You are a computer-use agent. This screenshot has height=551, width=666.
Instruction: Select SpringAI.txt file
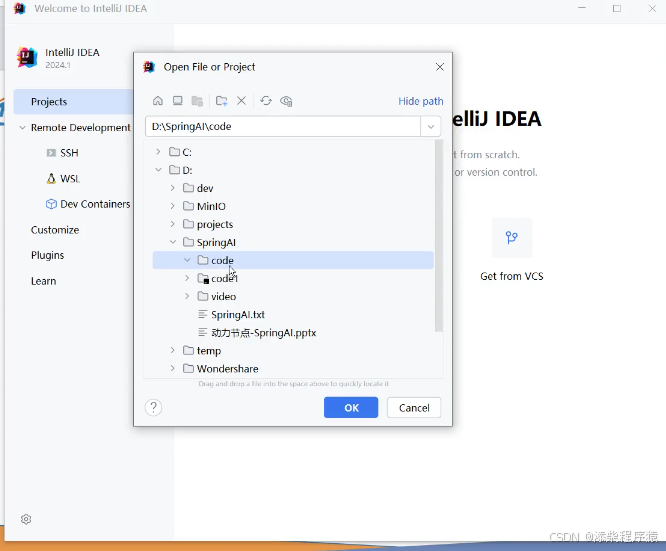[238, 314]
